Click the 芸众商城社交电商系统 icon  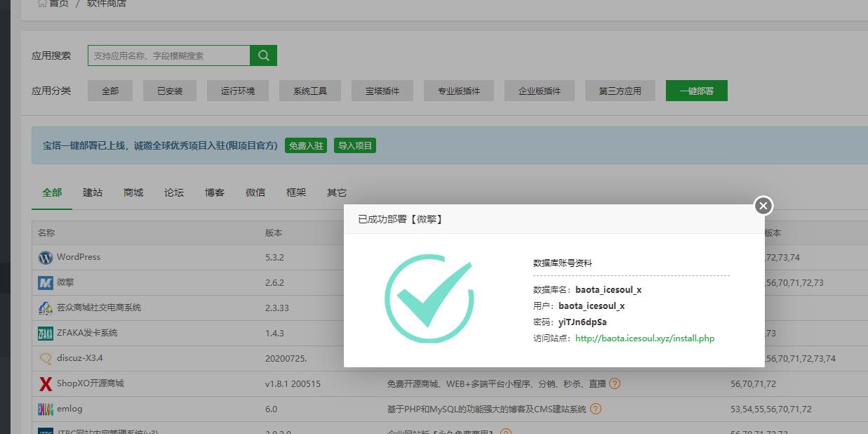46,308
